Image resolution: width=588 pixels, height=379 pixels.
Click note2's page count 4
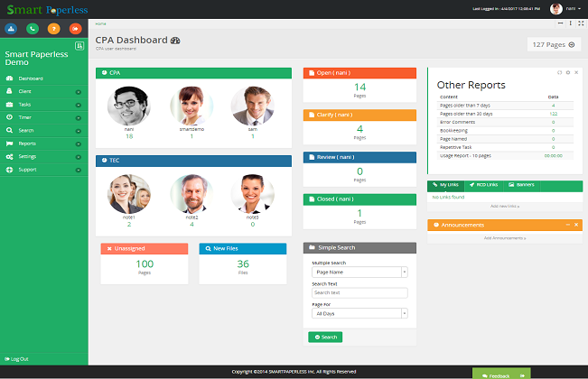click(191, 225)
